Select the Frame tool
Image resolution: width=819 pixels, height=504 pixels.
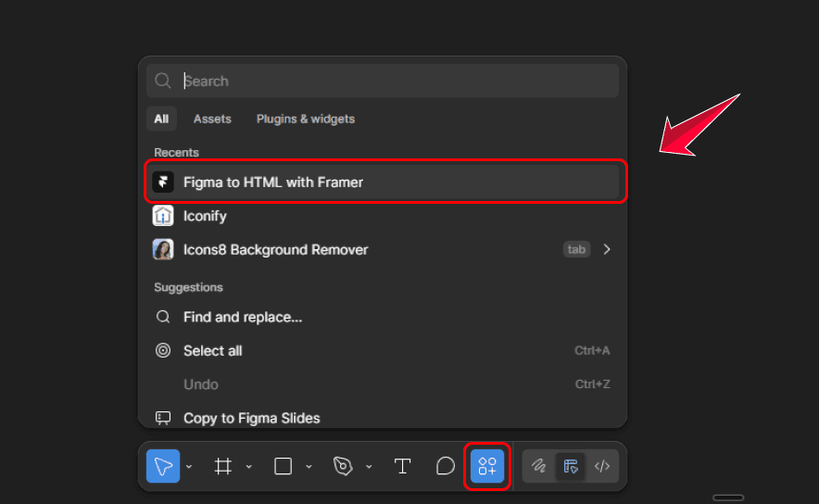coord(223,466)
